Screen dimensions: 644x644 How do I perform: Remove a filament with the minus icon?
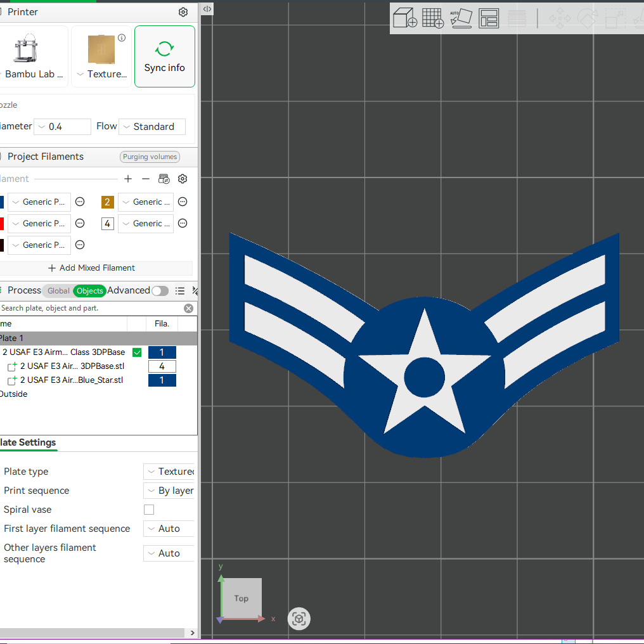click(x=145, y=179)
